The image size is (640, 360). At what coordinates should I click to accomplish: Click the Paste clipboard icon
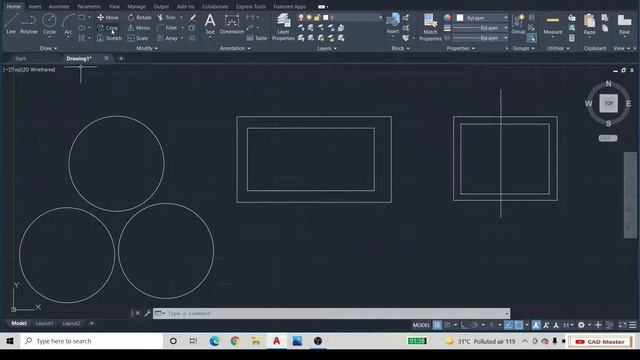coord(589,24)
